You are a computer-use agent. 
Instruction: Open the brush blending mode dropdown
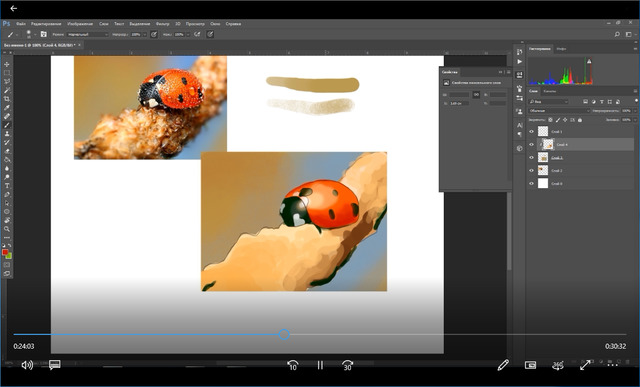(x=88, y=35)
